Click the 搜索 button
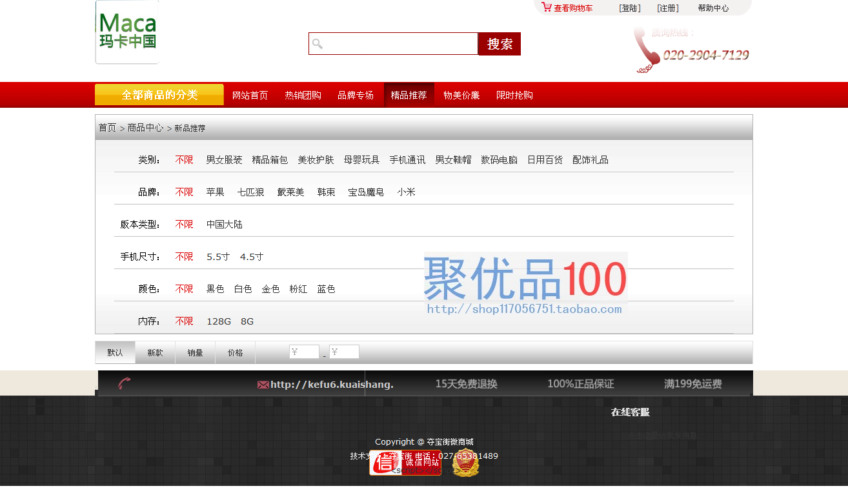Image resolution: width=848 pixels, height=504 pixels. 500,44
